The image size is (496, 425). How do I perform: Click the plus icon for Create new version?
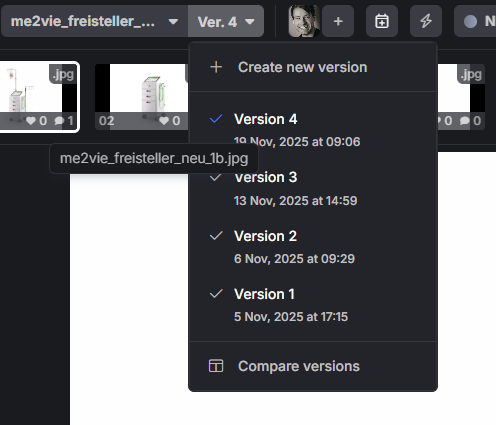pyautogui.click(x=216, y=67)
